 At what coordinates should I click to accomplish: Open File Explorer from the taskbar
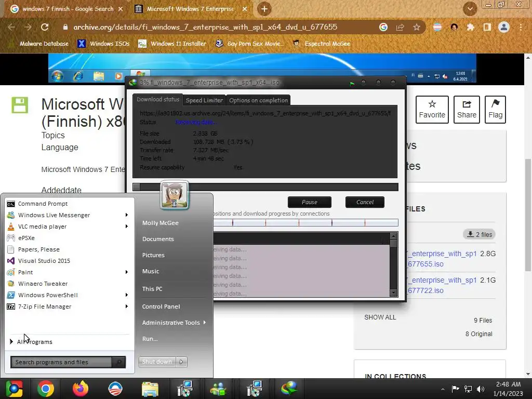click(x=150, y=389)
